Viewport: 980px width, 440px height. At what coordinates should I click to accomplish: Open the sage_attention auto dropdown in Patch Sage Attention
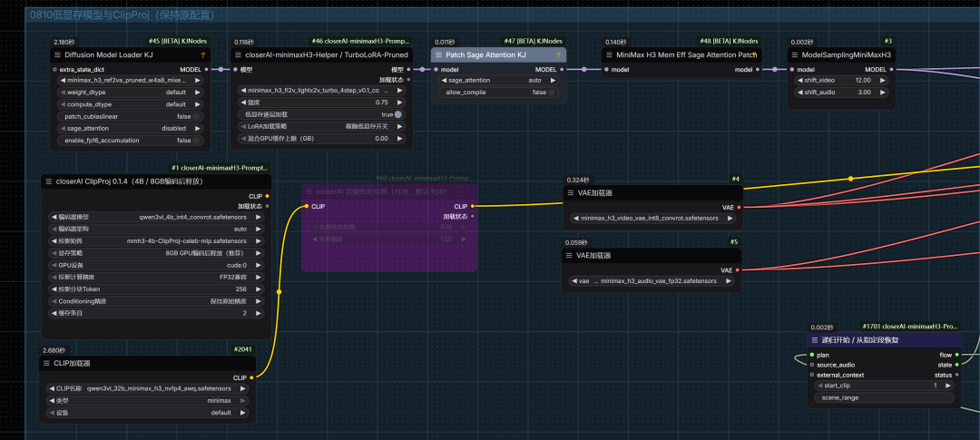[x=499, y=81]
